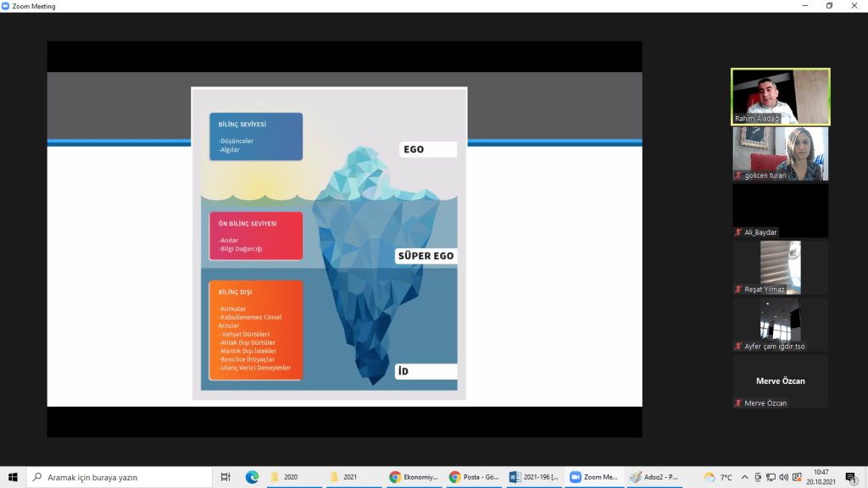Select gokcen turan's video thumbnail
Screen dimensions: 868x488
[781, 153]
